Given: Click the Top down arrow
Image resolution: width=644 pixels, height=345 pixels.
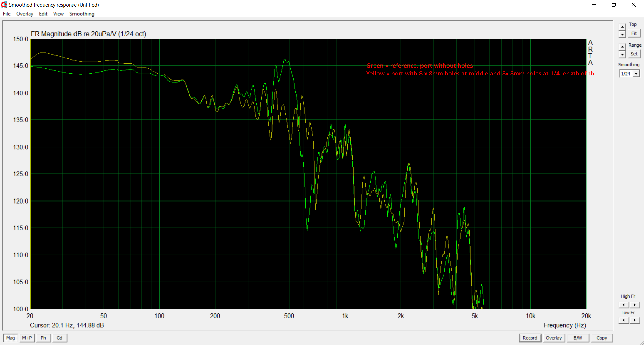Looking at the screenshot, I should tap(622, 34).
